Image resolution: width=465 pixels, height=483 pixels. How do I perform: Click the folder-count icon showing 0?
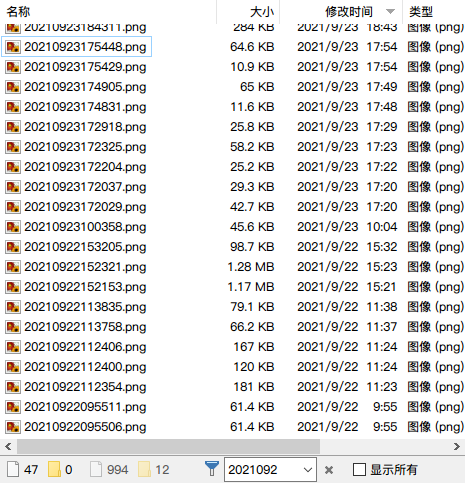54,469
